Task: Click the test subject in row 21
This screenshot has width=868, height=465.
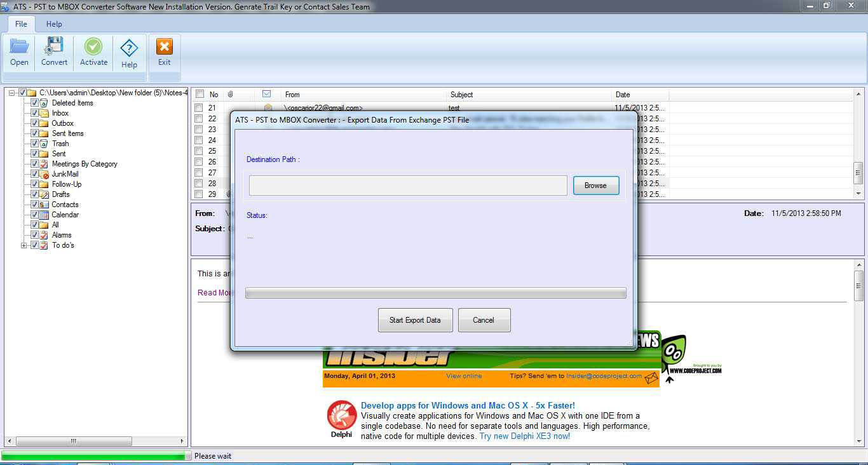Action: pyautogui.click(x=454, y=108)
